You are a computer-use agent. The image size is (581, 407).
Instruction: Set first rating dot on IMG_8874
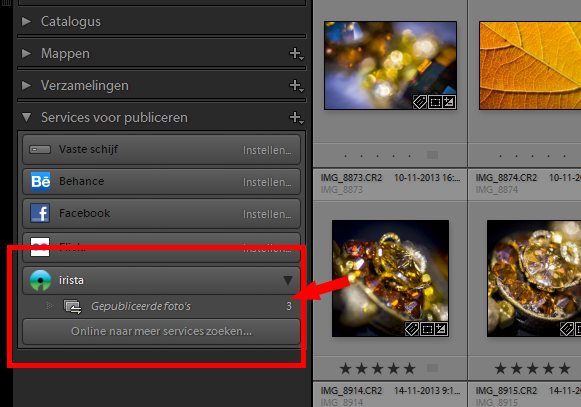point(501,156)
